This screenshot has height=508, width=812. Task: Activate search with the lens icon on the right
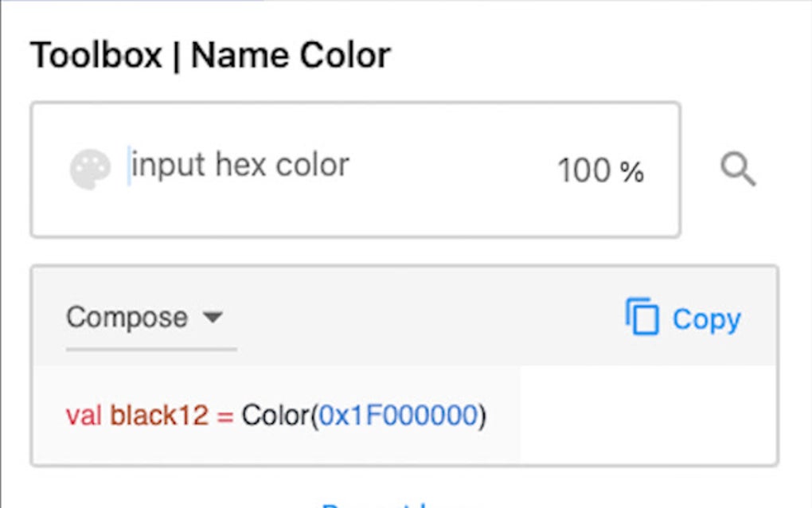tap(739, 167)
